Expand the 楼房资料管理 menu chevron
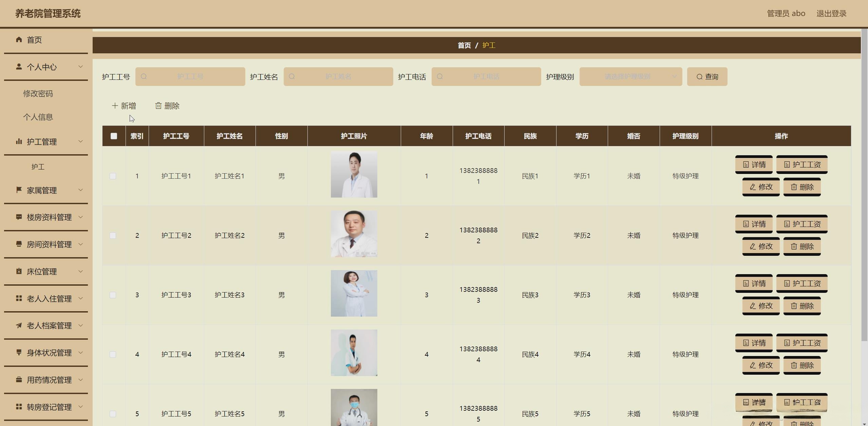This screenshot has height=426, width=868. pyautogui.click(x=81, y=217)
